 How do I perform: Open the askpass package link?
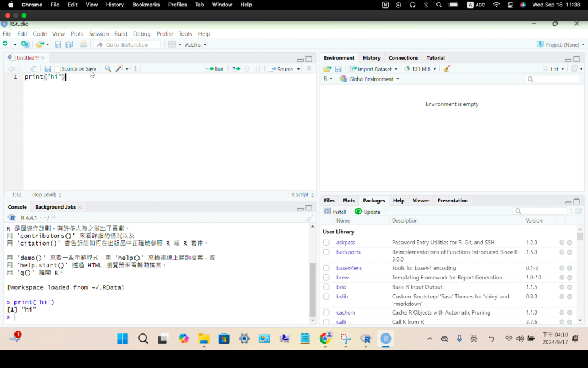(x=345, y=243)
